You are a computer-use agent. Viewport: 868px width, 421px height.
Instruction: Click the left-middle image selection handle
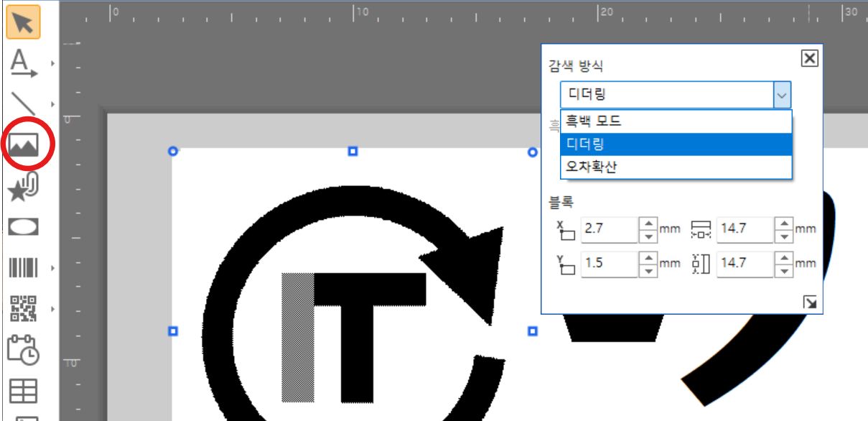(x=172, y=331)
